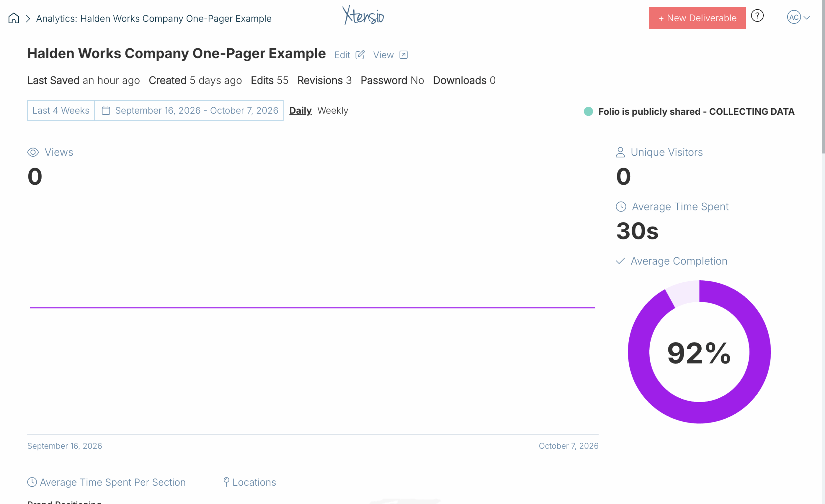
Task: Click the Average Completion checkmark icon
Action: tap(620, 261)
